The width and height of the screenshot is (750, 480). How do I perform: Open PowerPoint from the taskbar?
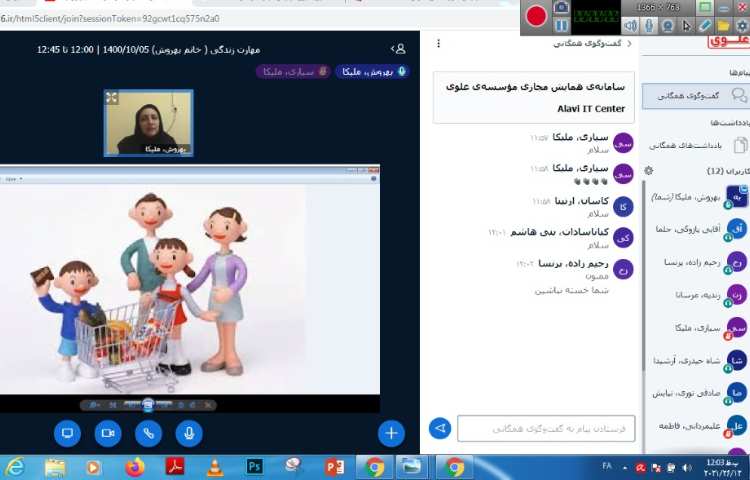(334, 467)
